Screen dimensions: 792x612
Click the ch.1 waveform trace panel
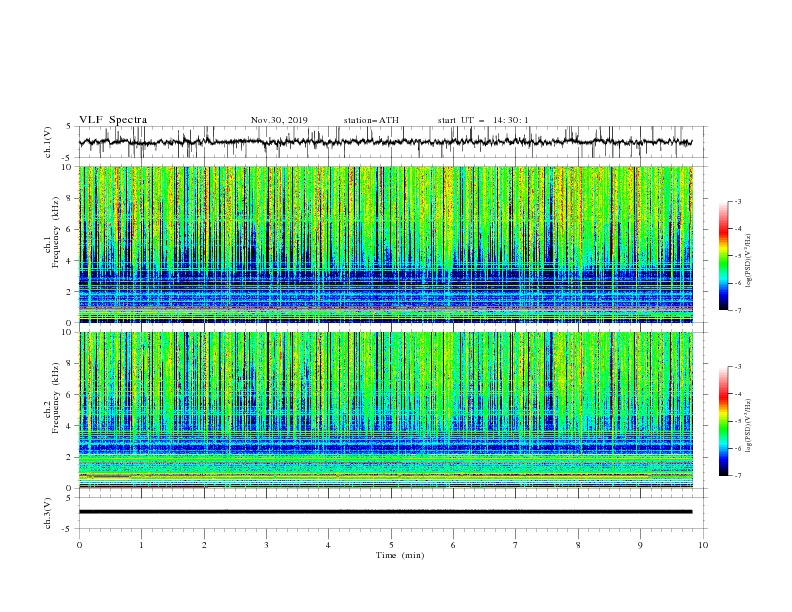[x=393, y=142]
